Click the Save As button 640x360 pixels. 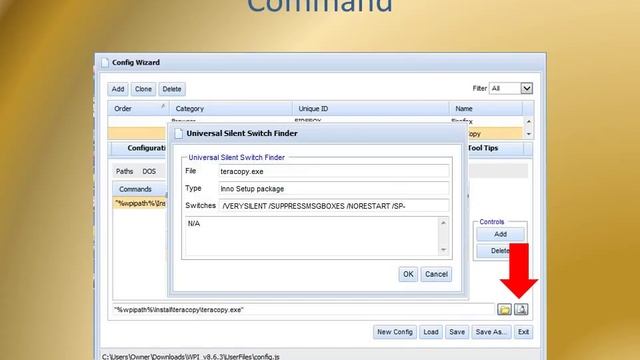pyautogui.click(x=491, y=332)
